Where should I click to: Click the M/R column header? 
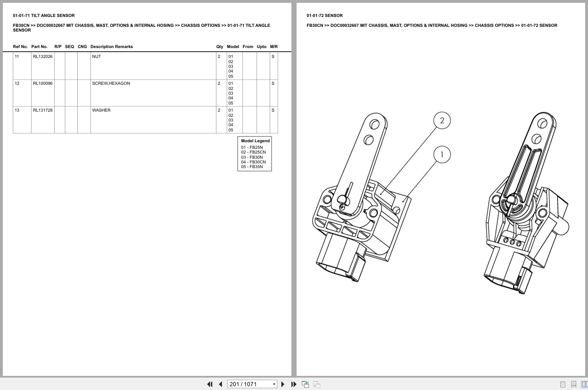(274, 47)
